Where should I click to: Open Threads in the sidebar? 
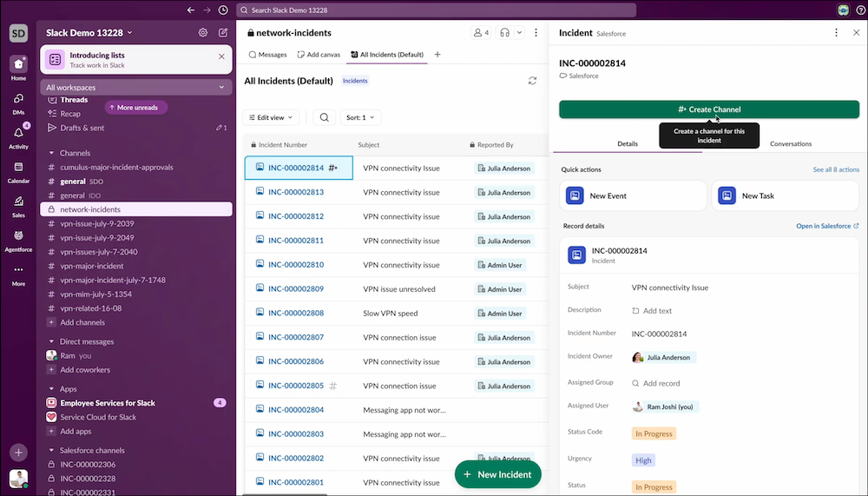click(74, 100)
